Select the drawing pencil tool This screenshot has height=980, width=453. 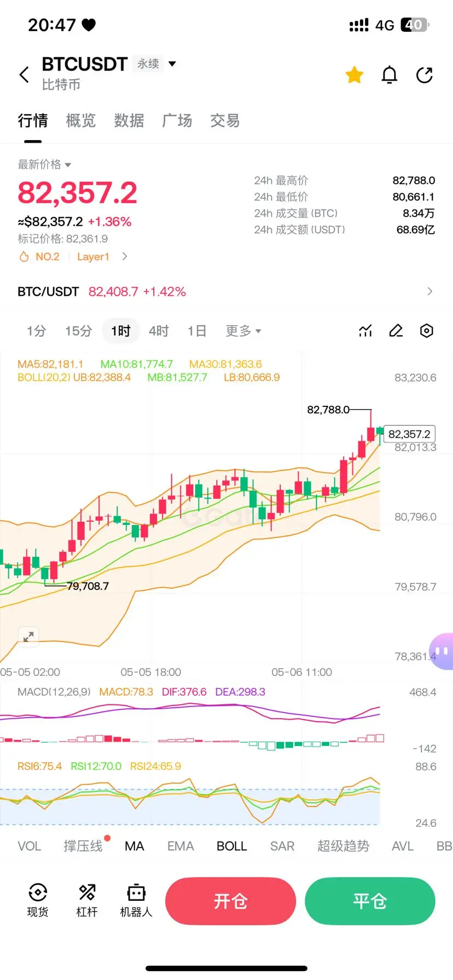pos(396,331)
